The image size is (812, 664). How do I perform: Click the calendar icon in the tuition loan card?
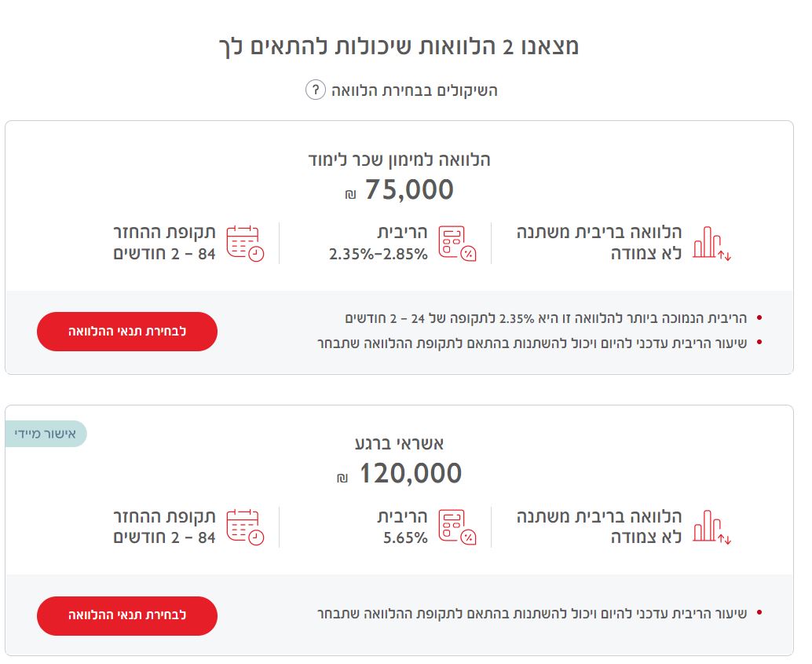coord(245,243)
